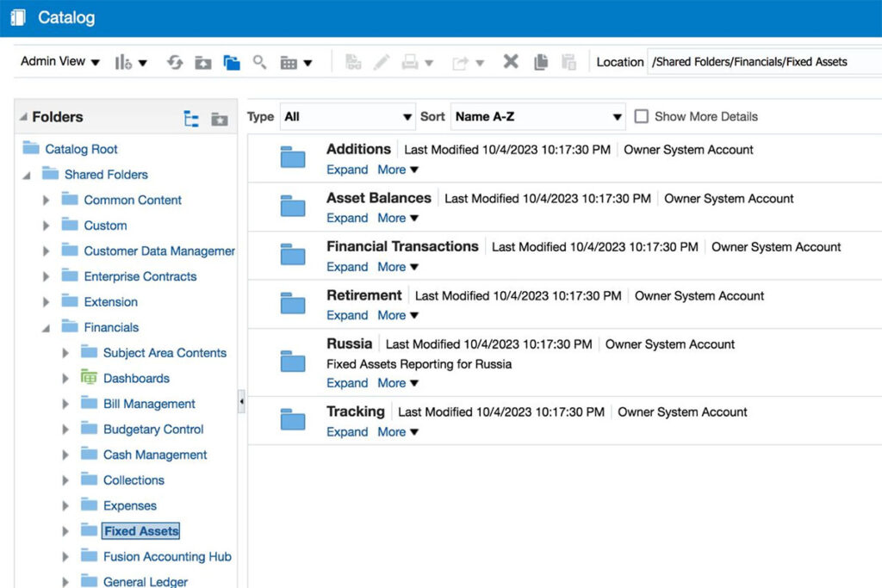This screenshot has height=588, width=882.
Task: Expand the Cash Management tree node
Action: (x=65, y=455)
